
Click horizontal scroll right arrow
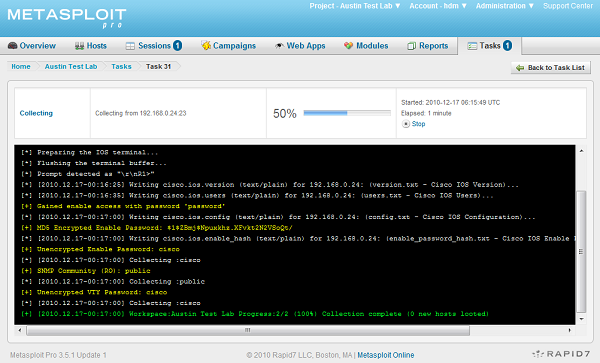(x=569, y=330)
